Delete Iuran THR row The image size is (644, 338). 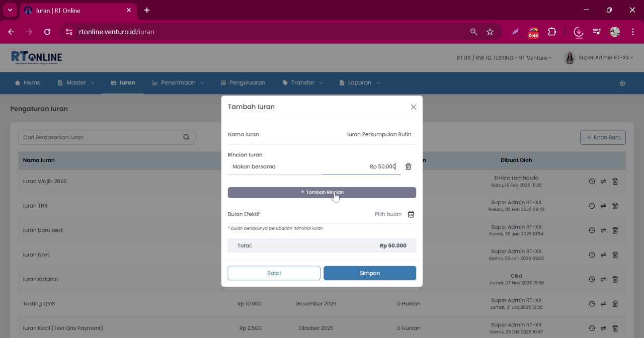click(x=615, y=206)
